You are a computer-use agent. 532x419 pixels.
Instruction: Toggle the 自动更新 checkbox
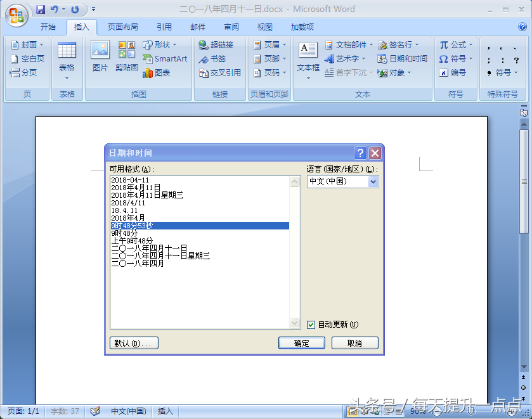point(311,325)
